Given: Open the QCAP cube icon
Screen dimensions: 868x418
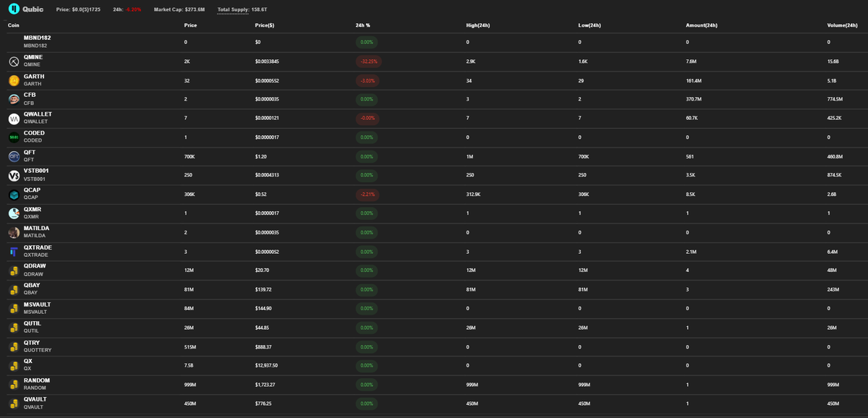Looking at the screenshot, I should click(14, 195).
